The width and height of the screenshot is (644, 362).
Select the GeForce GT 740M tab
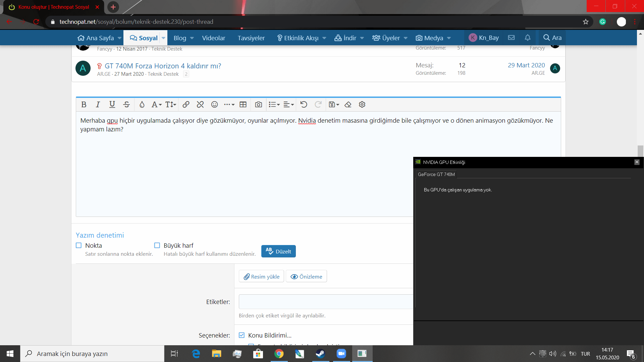[436, 174]
